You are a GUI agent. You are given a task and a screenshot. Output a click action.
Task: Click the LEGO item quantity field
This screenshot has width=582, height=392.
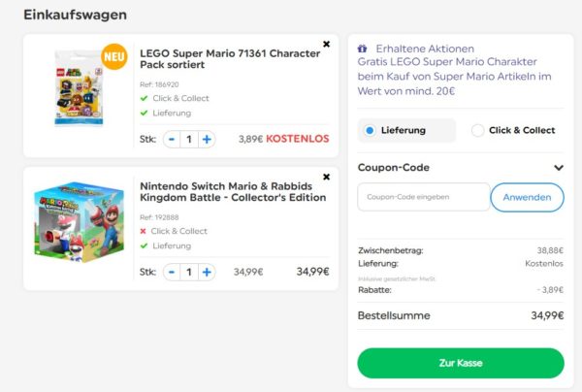189,139
